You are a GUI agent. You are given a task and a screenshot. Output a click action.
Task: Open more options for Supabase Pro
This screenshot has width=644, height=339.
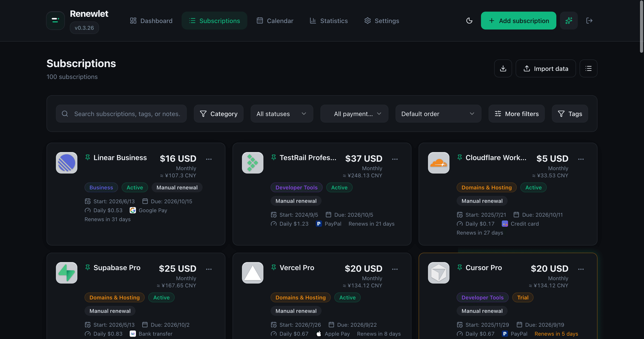[x=209, y=269]
